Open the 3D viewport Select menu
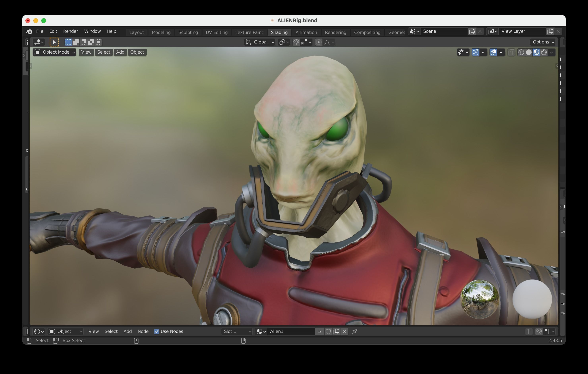This screenshot has height=374, width=588. coord(104,52)
